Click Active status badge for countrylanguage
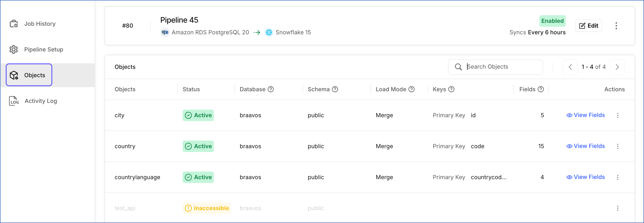Viewport: 644px width, 223px height. click(198, 177)
